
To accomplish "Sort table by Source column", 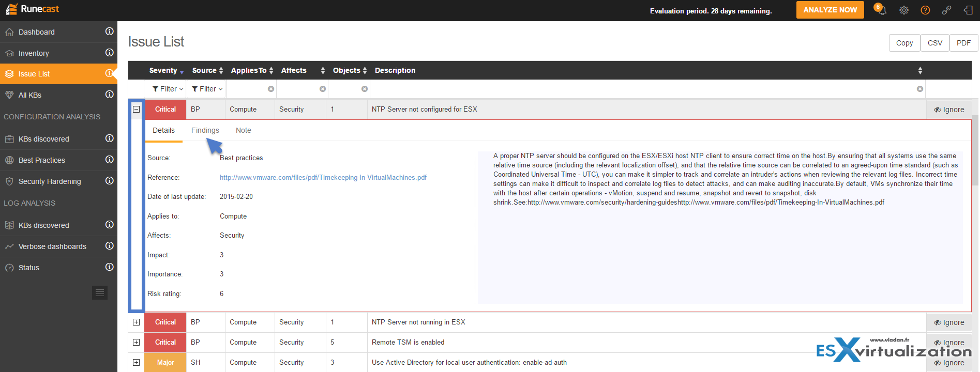I will (x=207, y=70).
